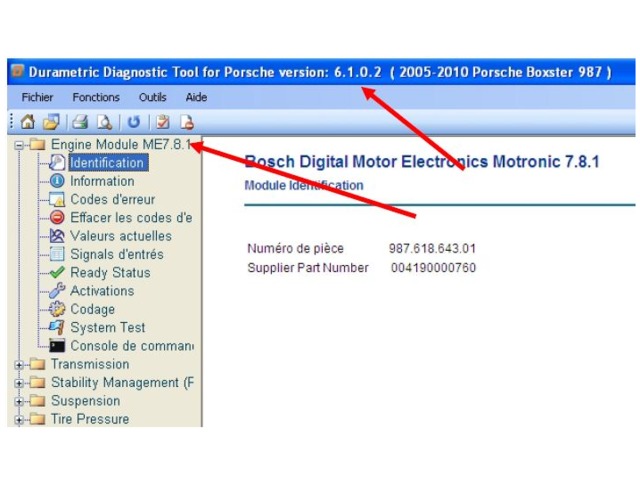Click the Numéro de pièce label
The image size is (640, 480).
point(296,248)
